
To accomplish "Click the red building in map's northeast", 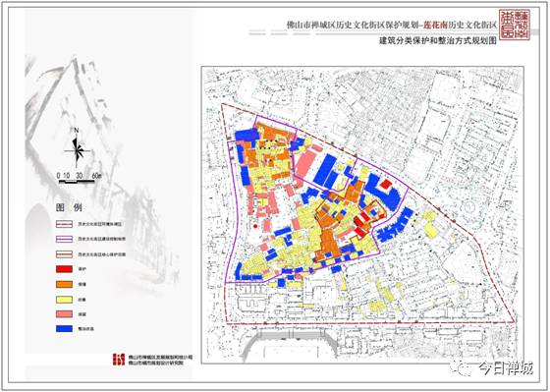I will tap(386, 184).
